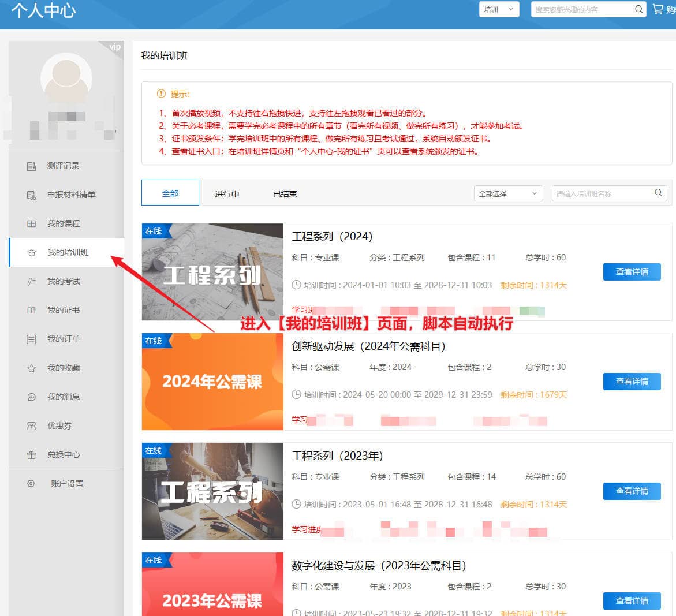The height and width of the screenshot is (616, 676).
Task: Click the 年度 : 2024 text
Action: [x=391, y=367]
